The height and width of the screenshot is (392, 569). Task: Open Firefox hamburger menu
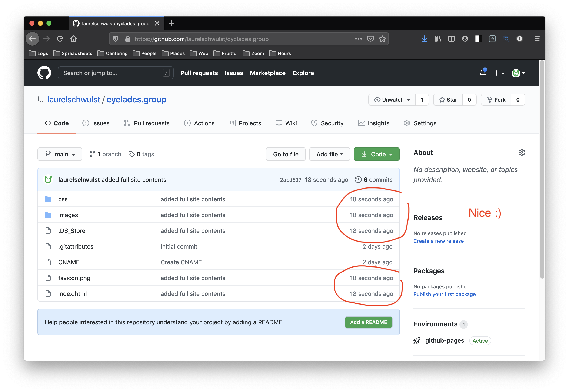click(537, 39)
